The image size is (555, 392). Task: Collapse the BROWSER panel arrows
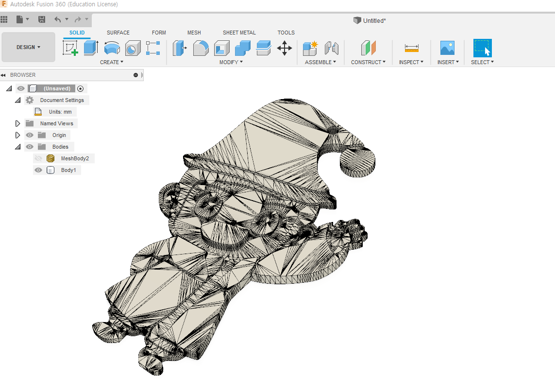pyautogui.click(x=3, y=75)
